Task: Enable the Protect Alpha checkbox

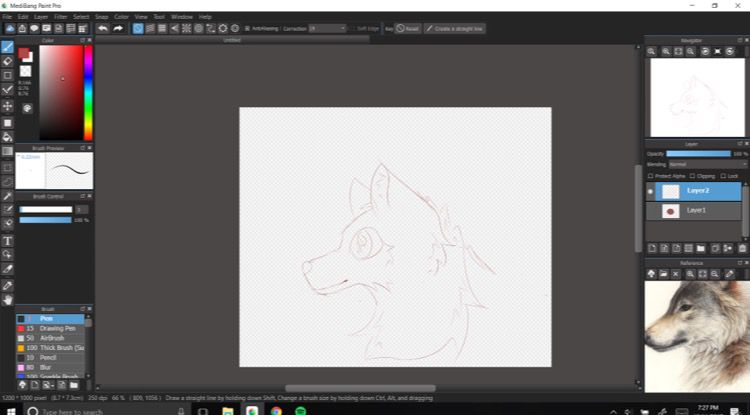Action: click(x=650, y=176)
